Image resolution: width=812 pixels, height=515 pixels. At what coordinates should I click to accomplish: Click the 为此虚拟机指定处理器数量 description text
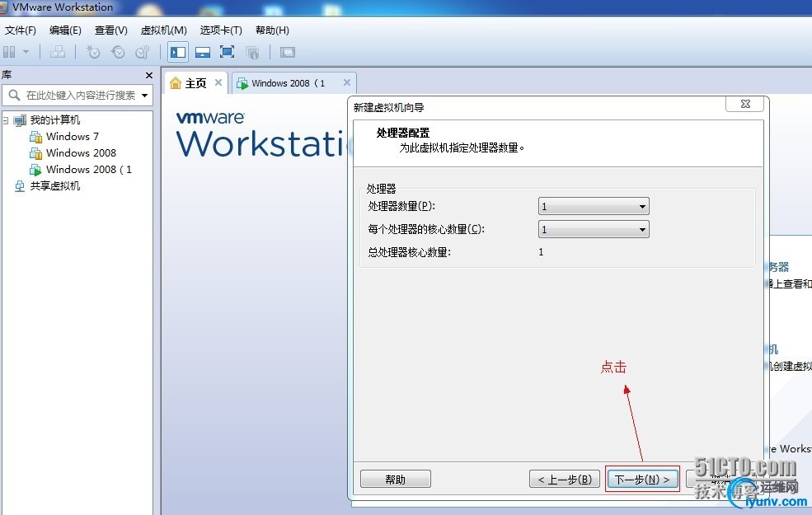tap(462, 148)
